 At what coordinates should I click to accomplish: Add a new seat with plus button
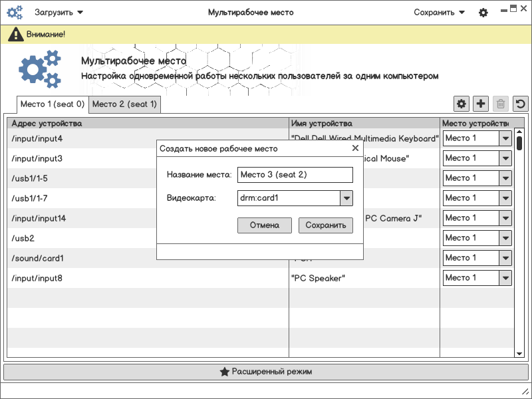[481, 104]
